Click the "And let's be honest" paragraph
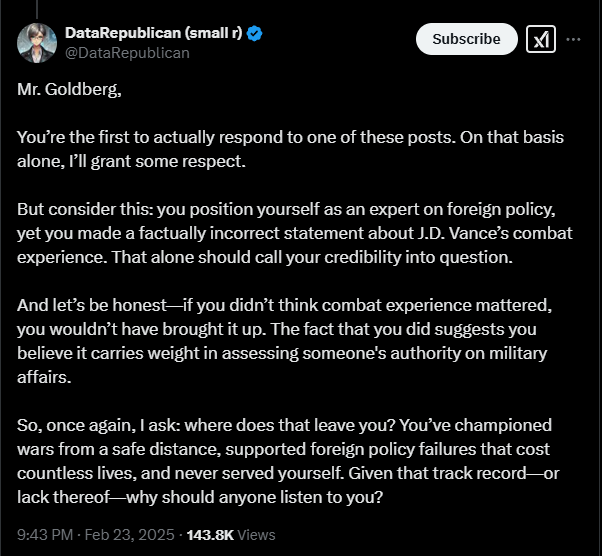The height and width of the screenshot is (556, 602). 284,341
